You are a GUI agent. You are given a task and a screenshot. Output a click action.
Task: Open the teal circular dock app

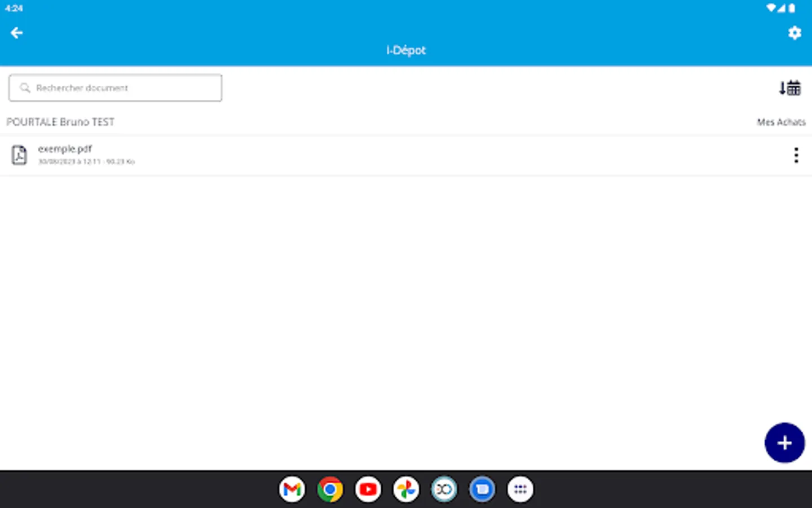coord(444,489)
